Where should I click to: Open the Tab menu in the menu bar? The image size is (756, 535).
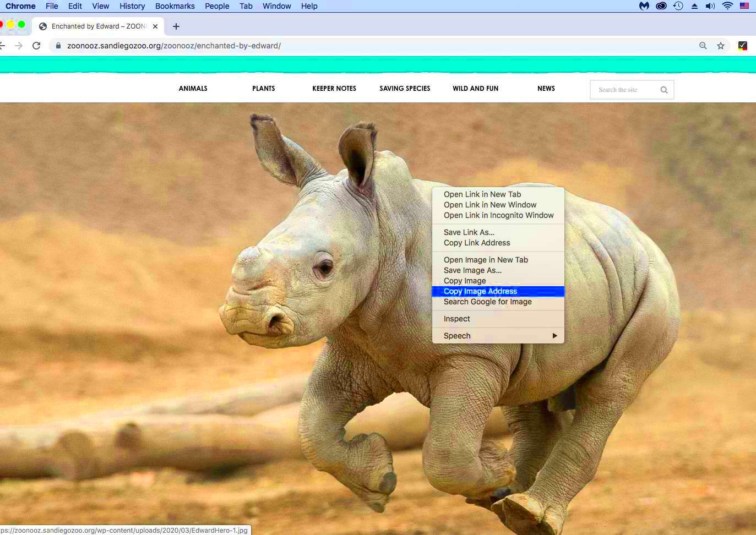246,6
